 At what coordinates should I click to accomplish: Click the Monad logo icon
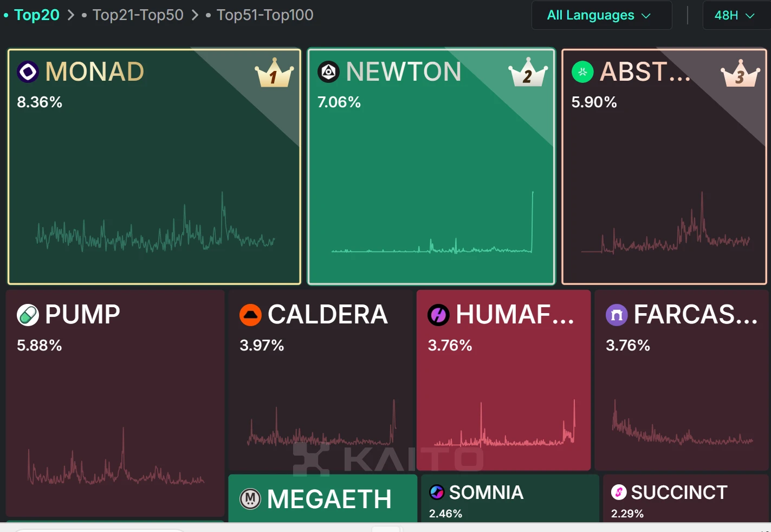[x=28, y=72]
